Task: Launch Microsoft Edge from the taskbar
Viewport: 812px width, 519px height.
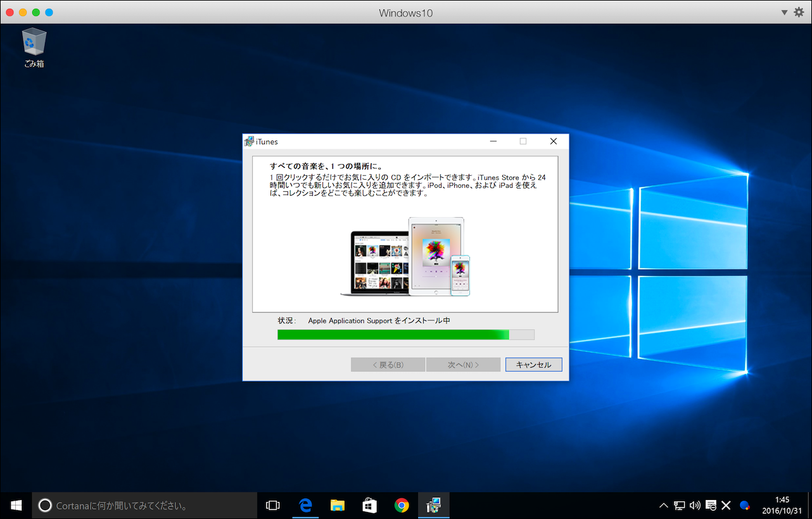Action: point(306,505)
